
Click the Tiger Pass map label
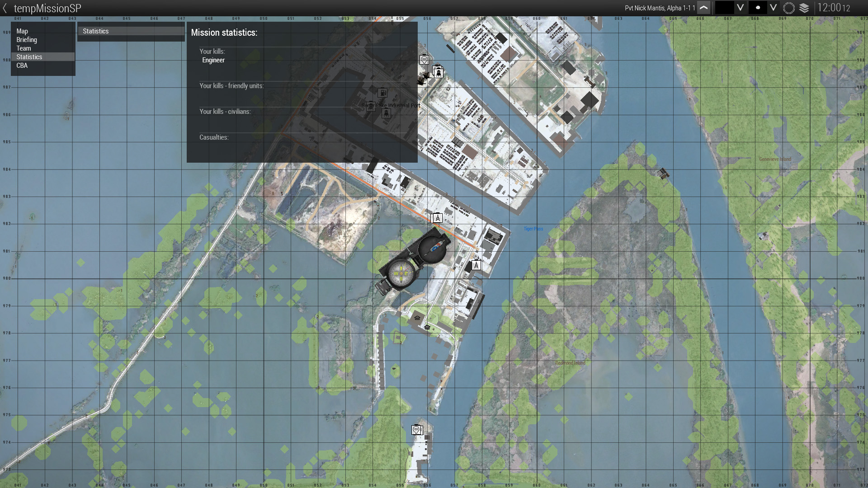(533, 229)
